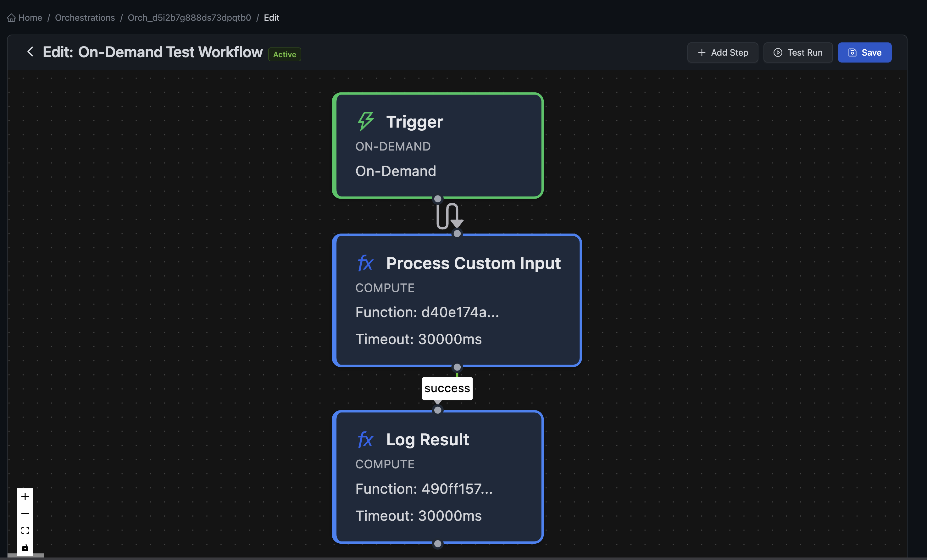Click the Process Custom Input top input handle

[457, 233]
